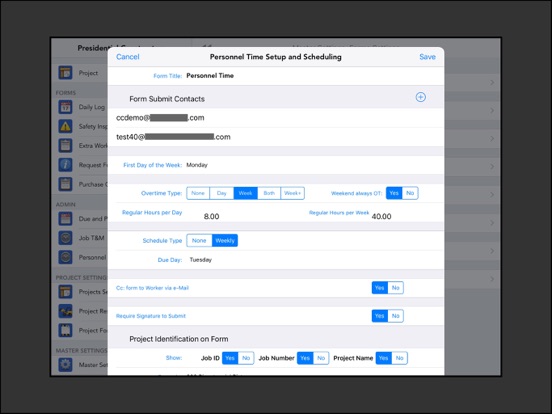The image size is (552, 414).
Task: Choose No for Require Signature to Submit
Action: [396, 316]
